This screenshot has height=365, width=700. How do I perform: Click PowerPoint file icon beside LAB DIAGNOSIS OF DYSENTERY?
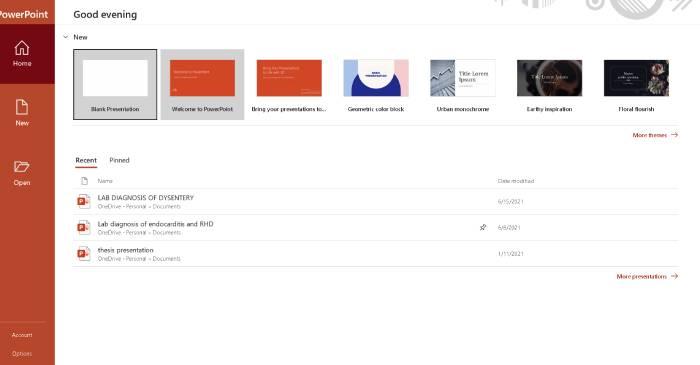[x=83, y=201]
